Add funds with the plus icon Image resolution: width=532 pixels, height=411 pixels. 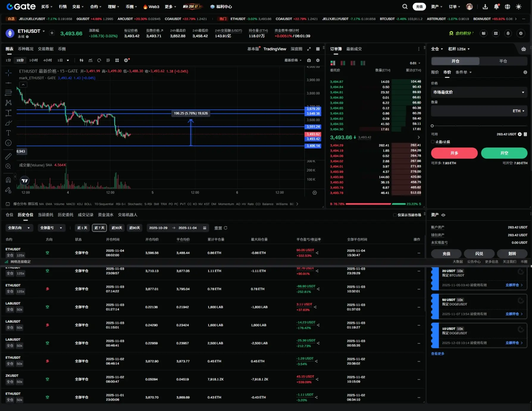520,134
